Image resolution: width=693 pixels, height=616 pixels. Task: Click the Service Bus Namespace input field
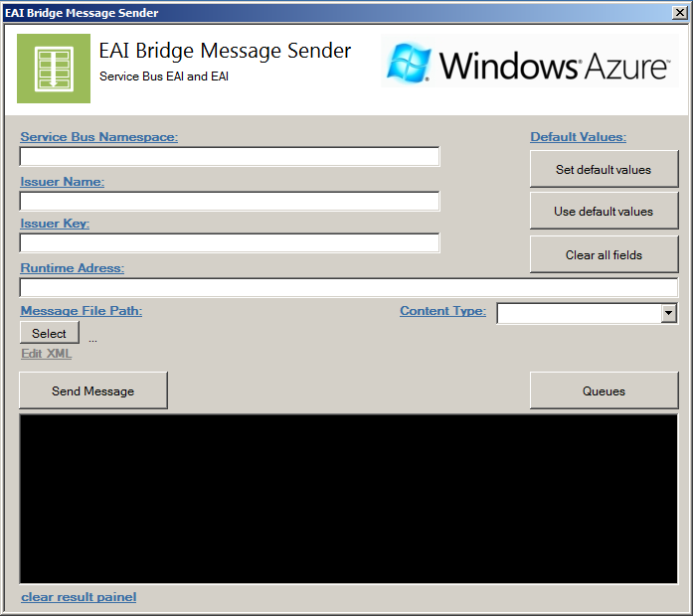pyautogui.click(x=230, y=157)
